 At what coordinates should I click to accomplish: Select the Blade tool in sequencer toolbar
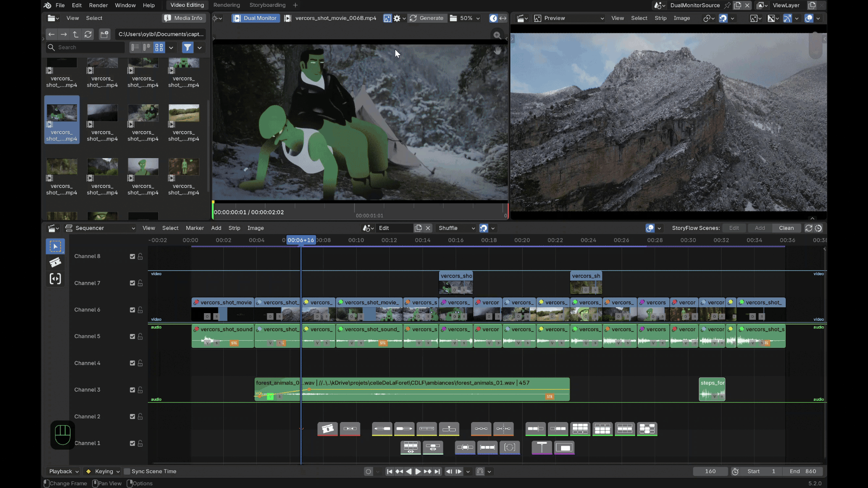pyautogui.click(x=55, y=263)
